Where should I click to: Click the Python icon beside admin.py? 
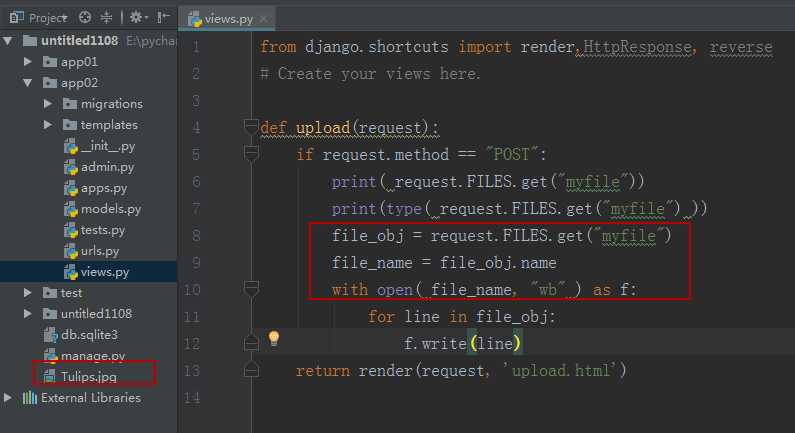point(71,167)
